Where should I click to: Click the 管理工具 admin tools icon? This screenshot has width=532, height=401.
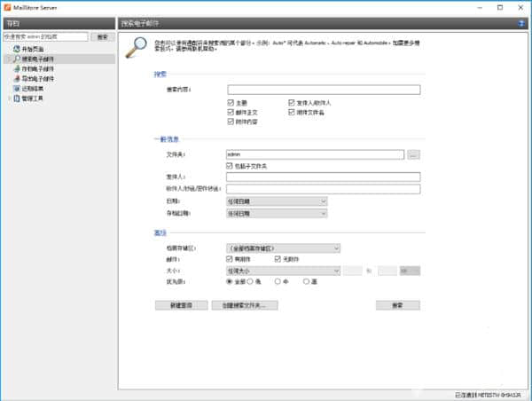click(15, 98)
